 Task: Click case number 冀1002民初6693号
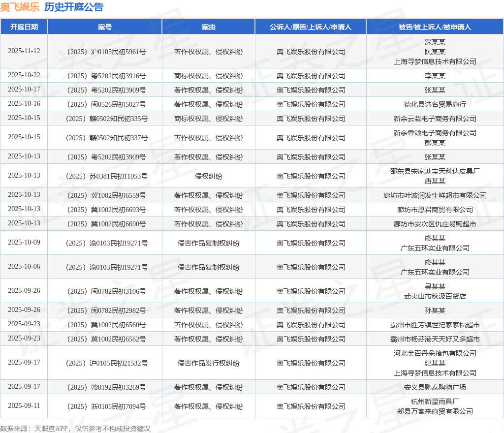[106, 210]
